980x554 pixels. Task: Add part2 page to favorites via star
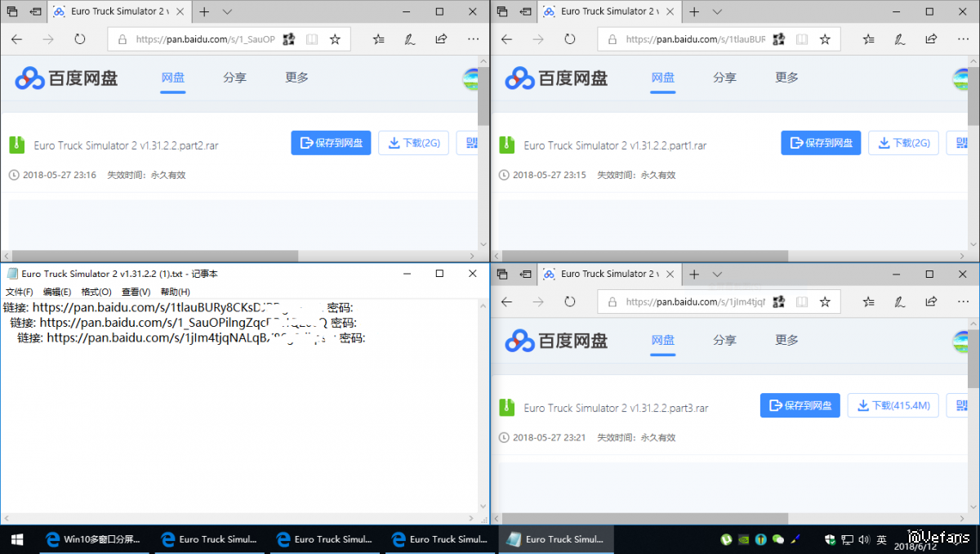click(335, 39)
